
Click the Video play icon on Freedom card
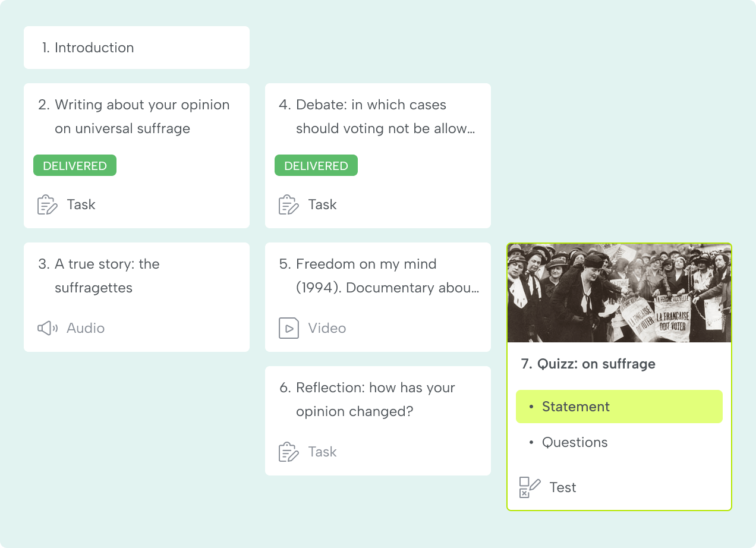coord(289,327)
